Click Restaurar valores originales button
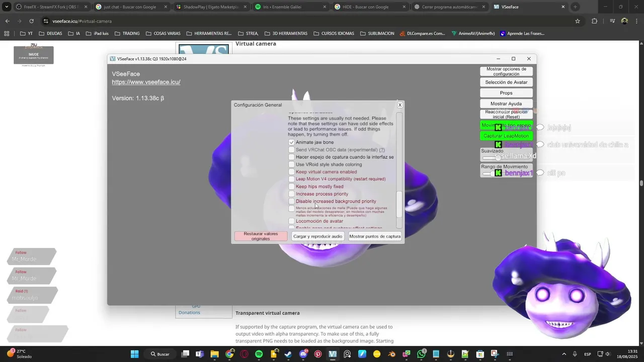Viewport: 644px width, 362px height. pos(261,236)
